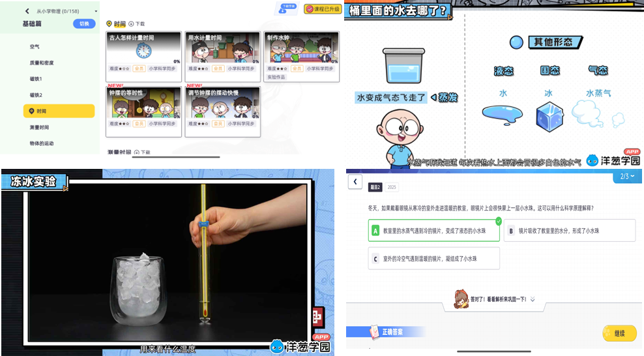Viewport: 644px width, 356px height.
Task: Expand the answer explanation chevron
Action: click(x=533, y=299)
